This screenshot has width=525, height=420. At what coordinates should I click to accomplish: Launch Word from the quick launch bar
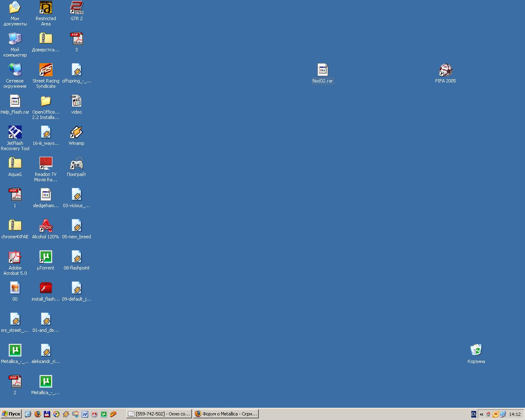[x=85, y=414]
